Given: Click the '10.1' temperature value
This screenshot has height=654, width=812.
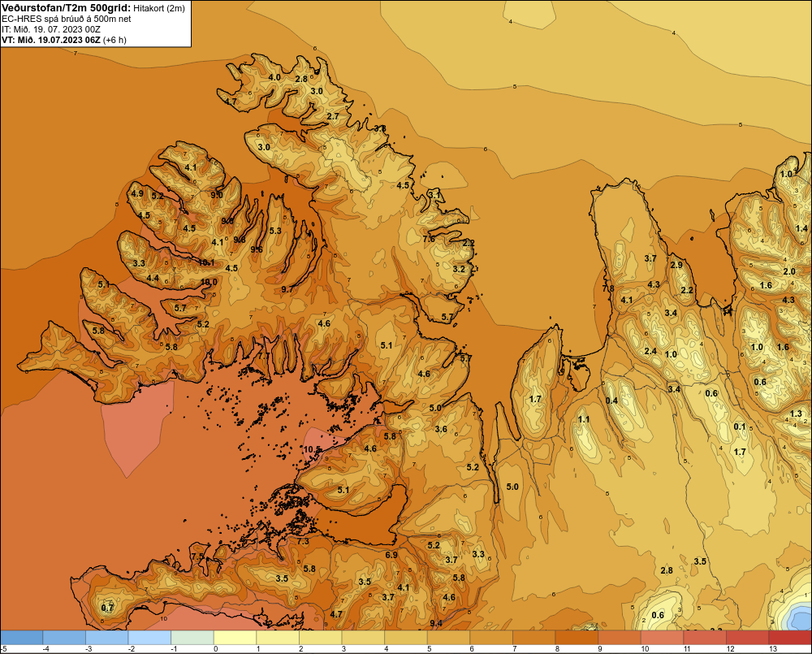Looking at the screenshot, I should (206, 262).
